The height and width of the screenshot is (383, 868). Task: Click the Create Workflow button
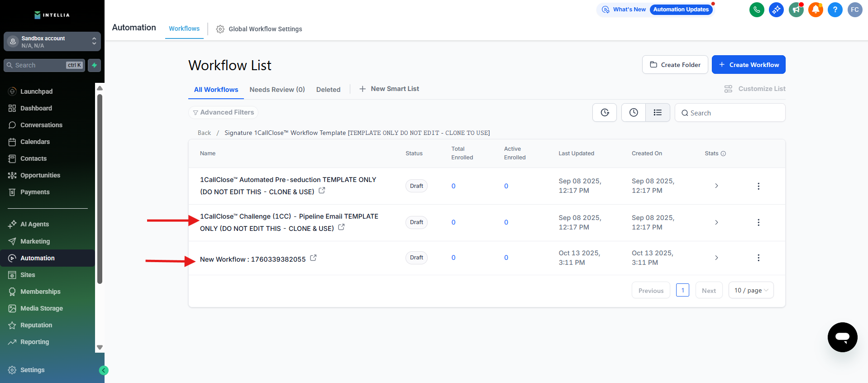pos(749,65)
